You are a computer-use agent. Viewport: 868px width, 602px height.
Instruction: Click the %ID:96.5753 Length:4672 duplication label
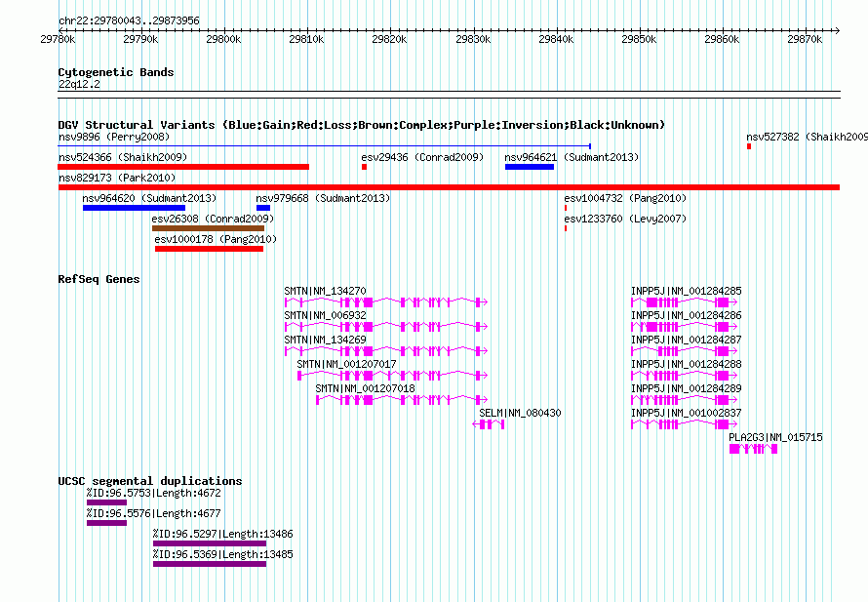154,493
